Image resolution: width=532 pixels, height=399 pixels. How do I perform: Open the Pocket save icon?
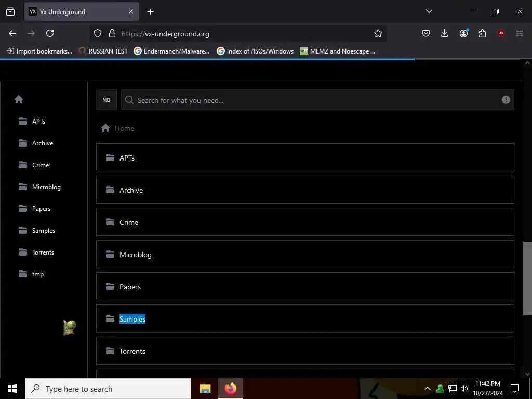[426, 33]
